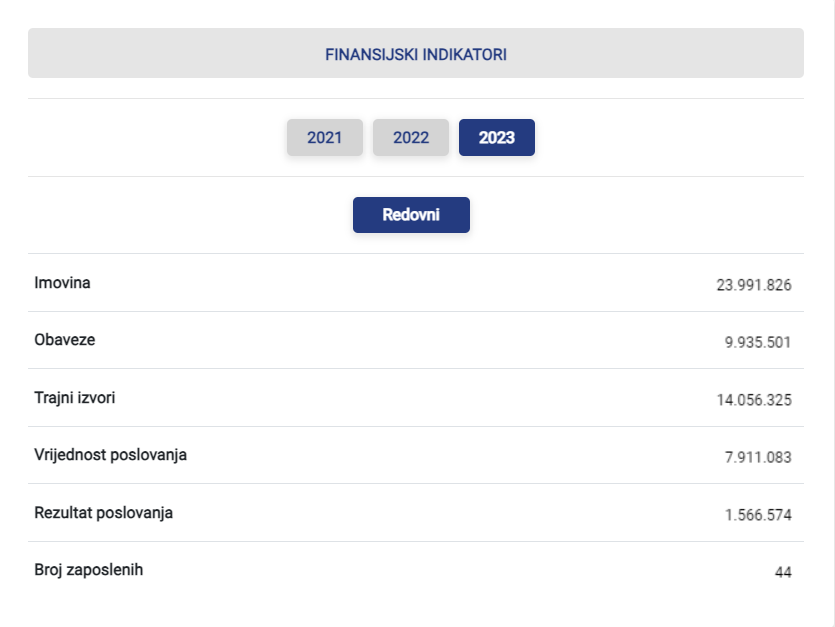Select the 2023 year tab
Image resolution: width=835 pixels, height=627 pixels.
(x=497, y=137)
